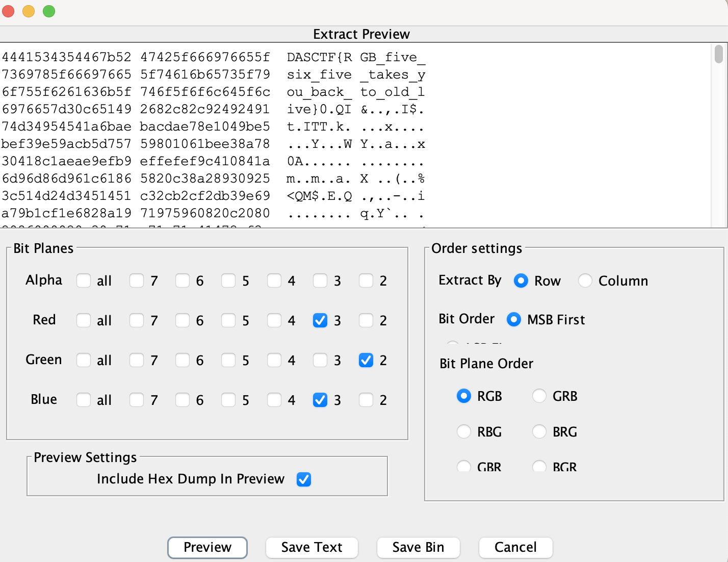Image resolution: width=728 pixels, height=562 pixels.
Task: Enable Red bit plane 5
Action: point(228,320)
